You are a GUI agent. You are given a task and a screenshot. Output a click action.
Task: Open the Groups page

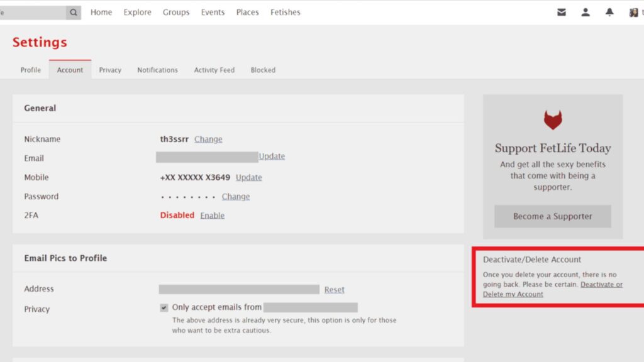176,12
